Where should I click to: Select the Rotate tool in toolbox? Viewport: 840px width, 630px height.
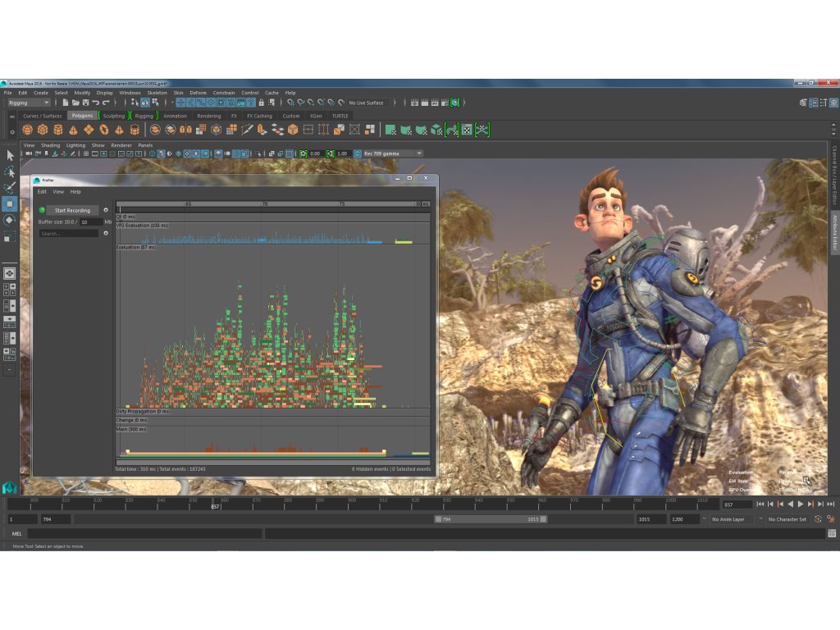click(10, 220)
